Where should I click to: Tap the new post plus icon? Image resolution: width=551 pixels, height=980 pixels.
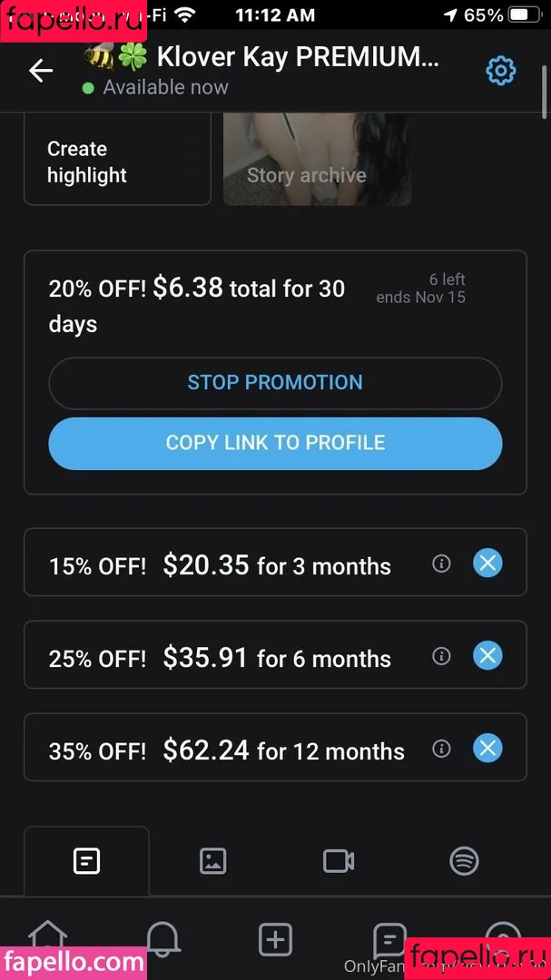coord(275,939)
